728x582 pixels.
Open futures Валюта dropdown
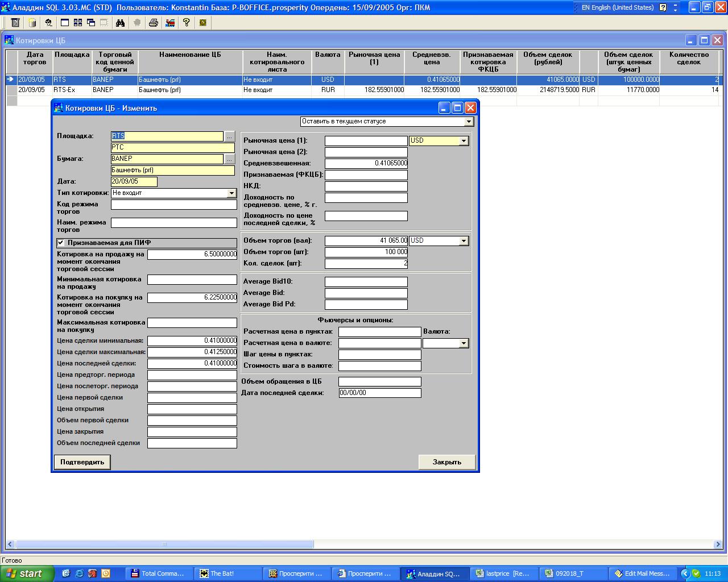coord(464,343)
